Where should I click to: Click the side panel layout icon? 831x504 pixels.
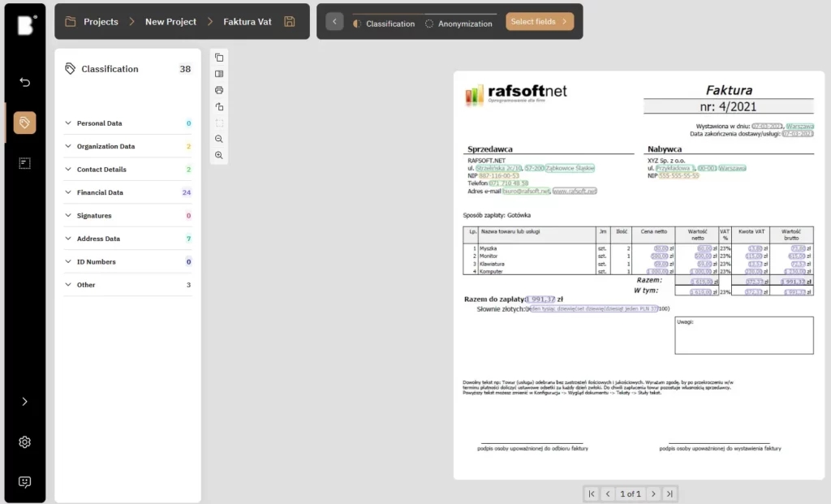point(219,74)
